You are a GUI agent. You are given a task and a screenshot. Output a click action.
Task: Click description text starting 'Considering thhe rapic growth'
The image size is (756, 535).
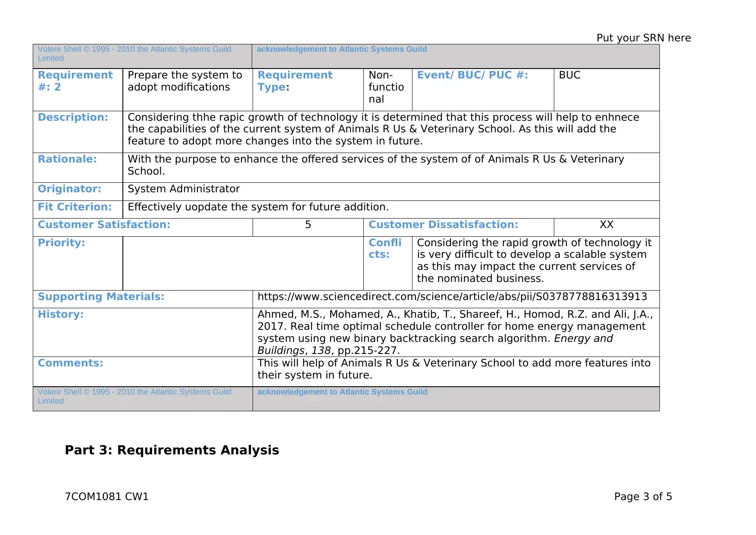[x=383, y=129]
